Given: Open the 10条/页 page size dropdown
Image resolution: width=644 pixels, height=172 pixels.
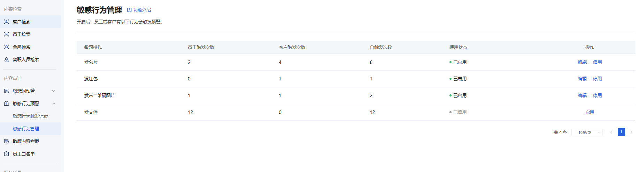Looking at the screenshot, I should click(x=587, y=132).
